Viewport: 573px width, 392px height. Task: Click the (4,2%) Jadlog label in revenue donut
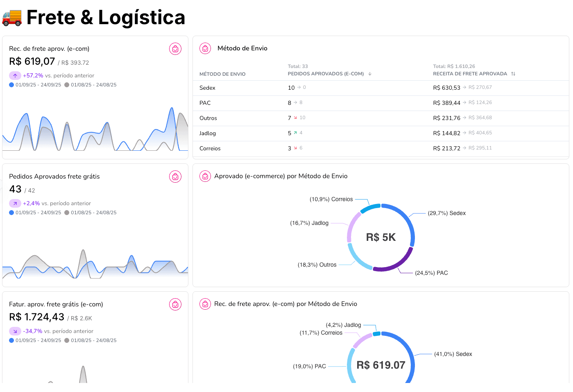pyautogui.click(x=343, y=325)
